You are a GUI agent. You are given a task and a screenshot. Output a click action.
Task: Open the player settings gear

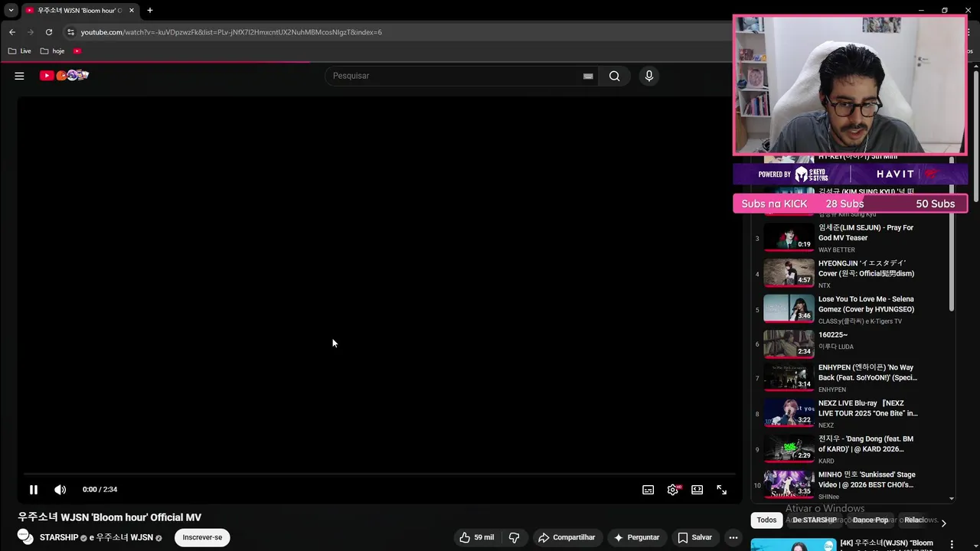pyautogui.click(x=673, y=490)
